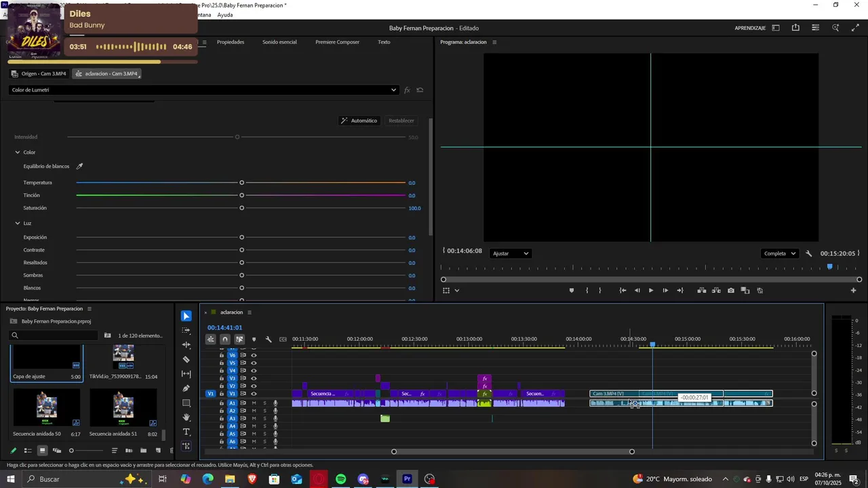868x488 pixels.
Task: Add a marker in the timeline panel
Action: tap(254, 340)
